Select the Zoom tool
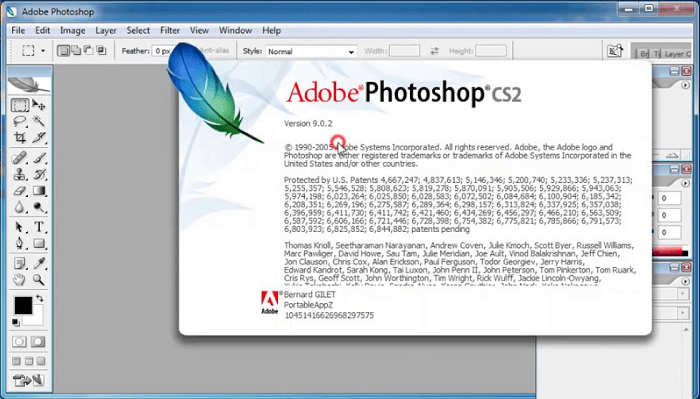This screenshot has width=700, height=399. 39,280
